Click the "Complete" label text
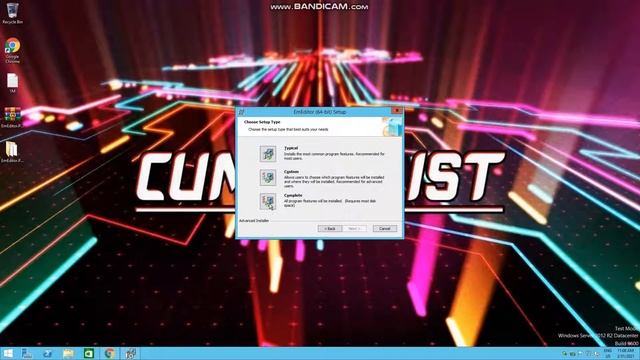The height and width of the screenshot is (360, 640). (293, 196)
